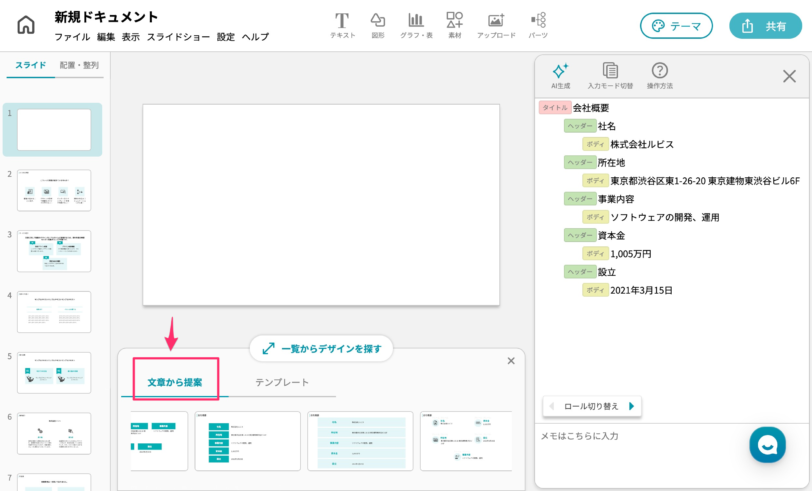The width and height of the screenshot is (812, 491).
Task: Click the 東京都渋谷区東1-26-20 address text
Action: (x=705, y=181)
